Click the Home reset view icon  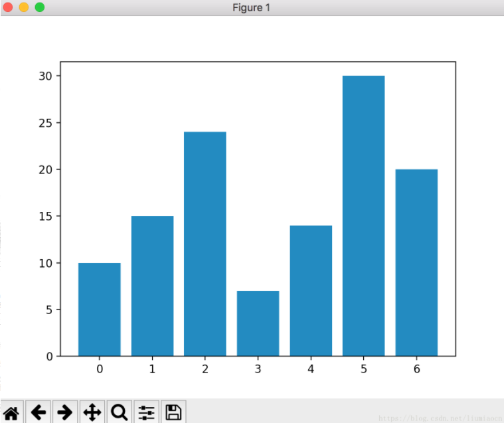coord(11,413)
